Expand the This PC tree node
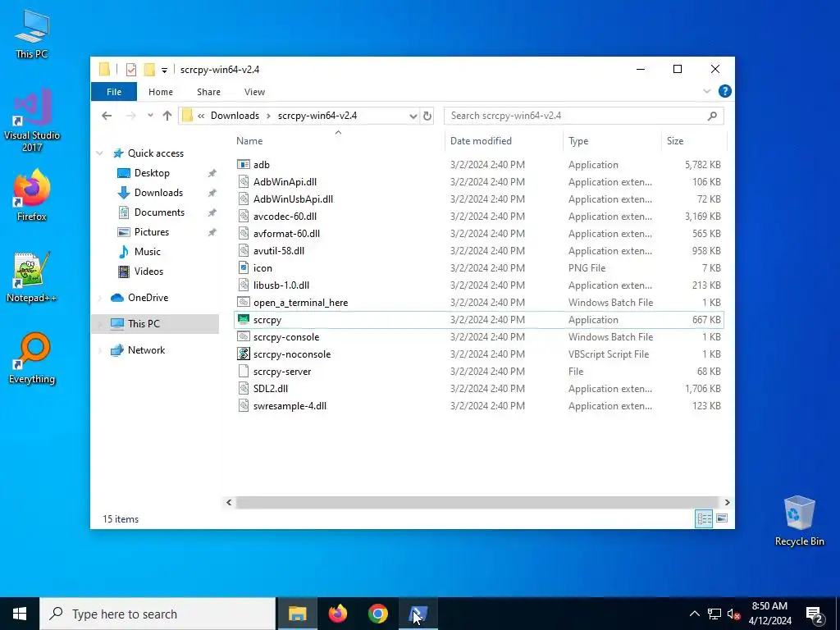Image resolution: width=840 pixels, height=630 pixels. point(99,323)
